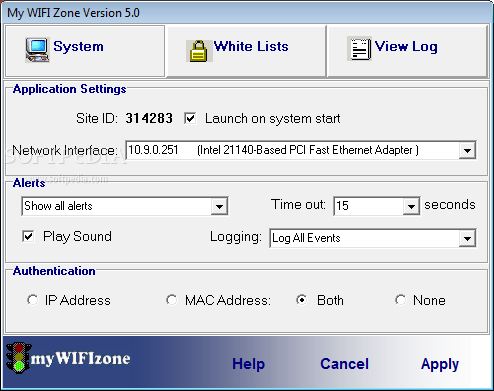Toggle Launch on system start checkbox
Image resolution: width=494 pixels, height=391 pixels.
click(x=190, y=118)
